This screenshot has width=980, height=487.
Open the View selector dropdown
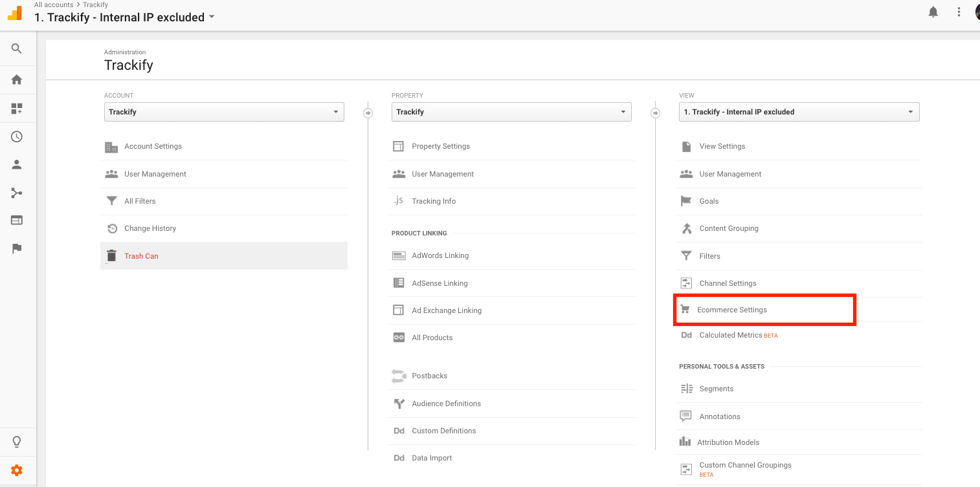799,112
